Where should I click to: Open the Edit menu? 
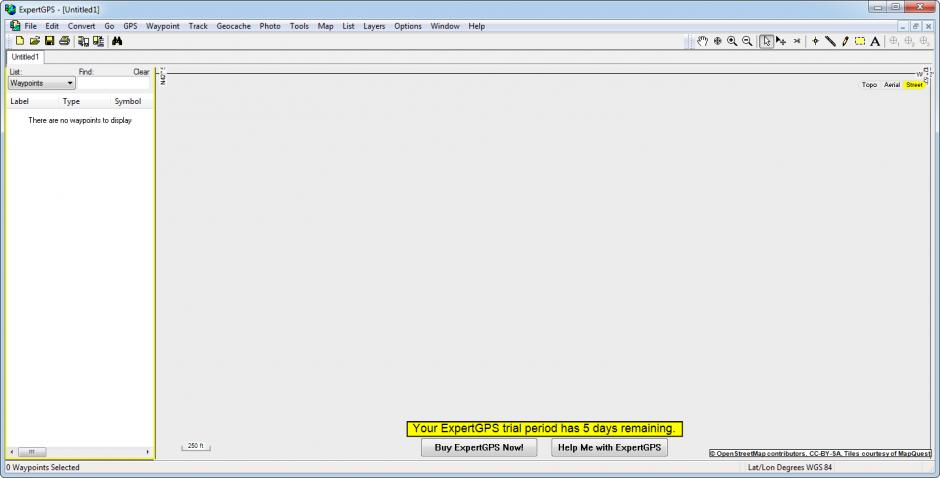click(52, 26)
